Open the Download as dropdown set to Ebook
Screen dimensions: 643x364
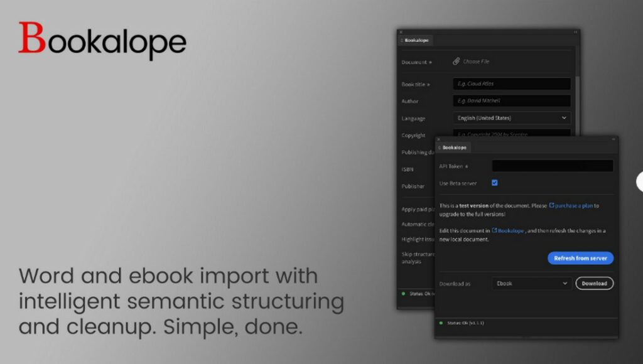[531, 283]
